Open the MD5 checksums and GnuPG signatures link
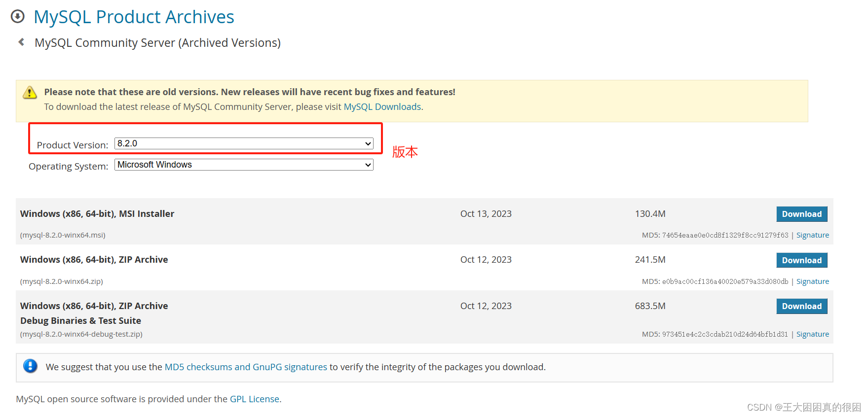The width and height of the screenshot is (868, 417). click(x=246, y=367)
